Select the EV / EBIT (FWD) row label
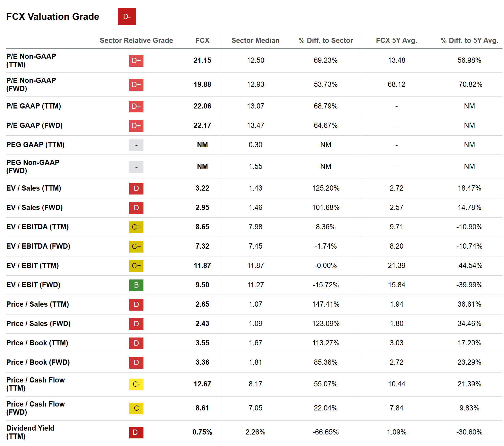504x446 pixels. (x=33, y=285)
